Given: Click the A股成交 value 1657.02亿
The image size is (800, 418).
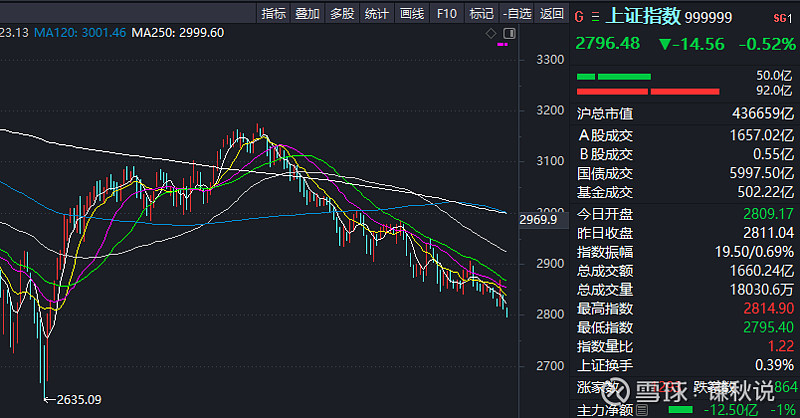Looking at the screenshot, I should point(762,135).
